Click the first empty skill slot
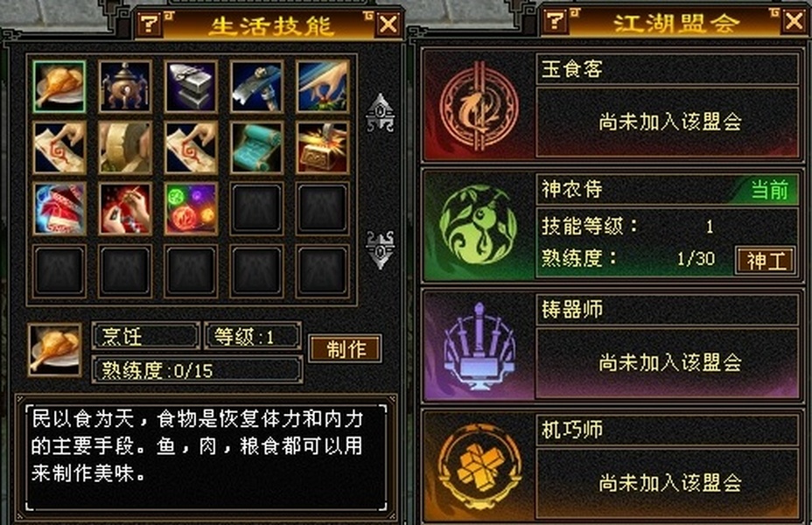This screenshot has height=525, width=812. point(257,208)
